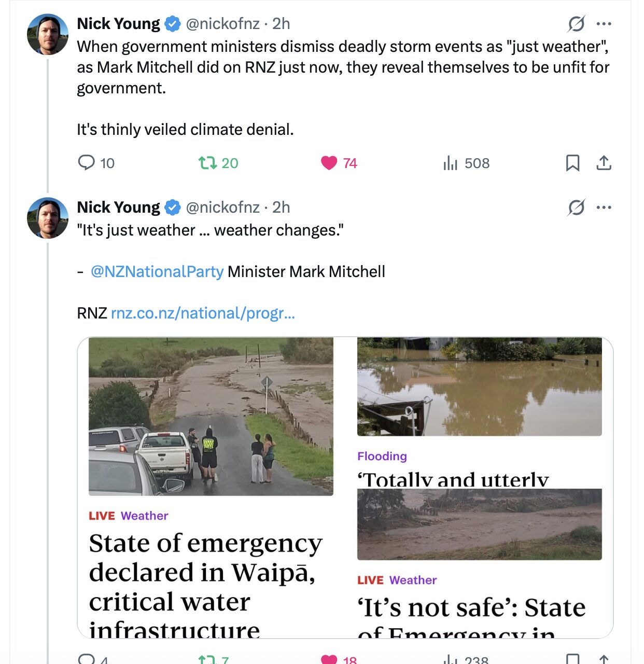The image size is (644, 664).
Task: Like the second tweet with 18 likes
Action: click(329, 659)
